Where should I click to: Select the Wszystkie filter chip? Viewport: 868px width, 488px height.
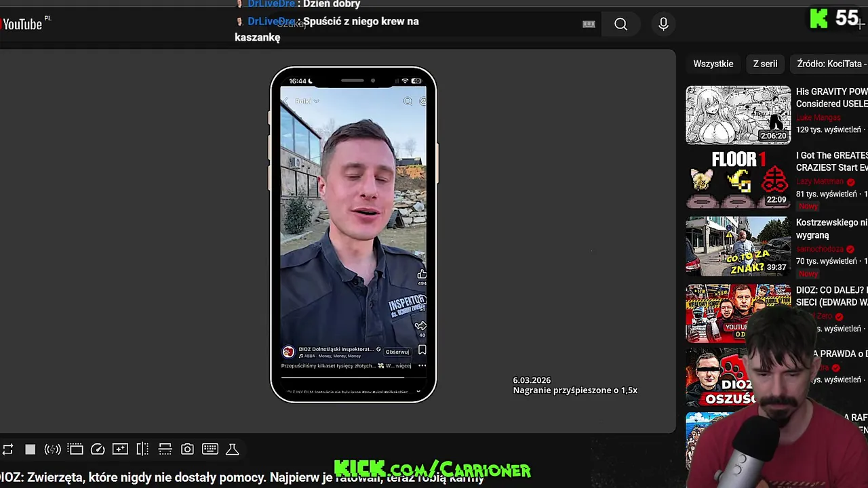click(713, 64)
